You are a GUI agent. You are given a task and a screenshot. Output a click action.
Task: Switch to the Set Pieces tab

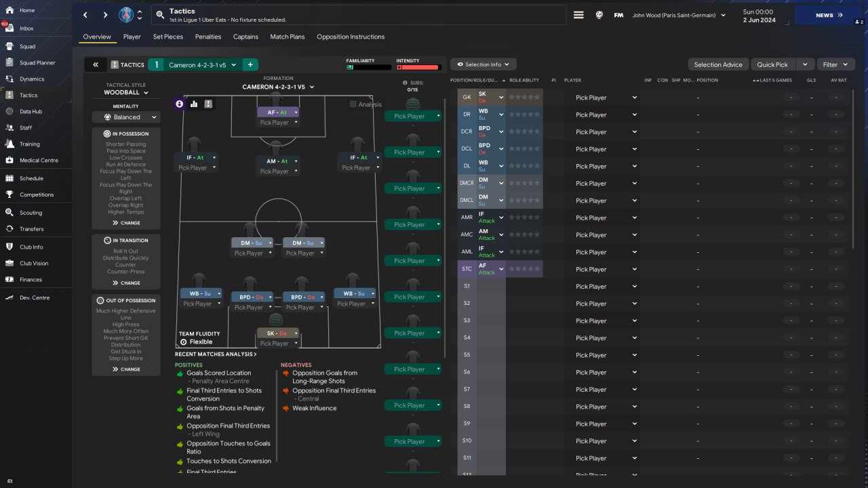tap(167, 37)
